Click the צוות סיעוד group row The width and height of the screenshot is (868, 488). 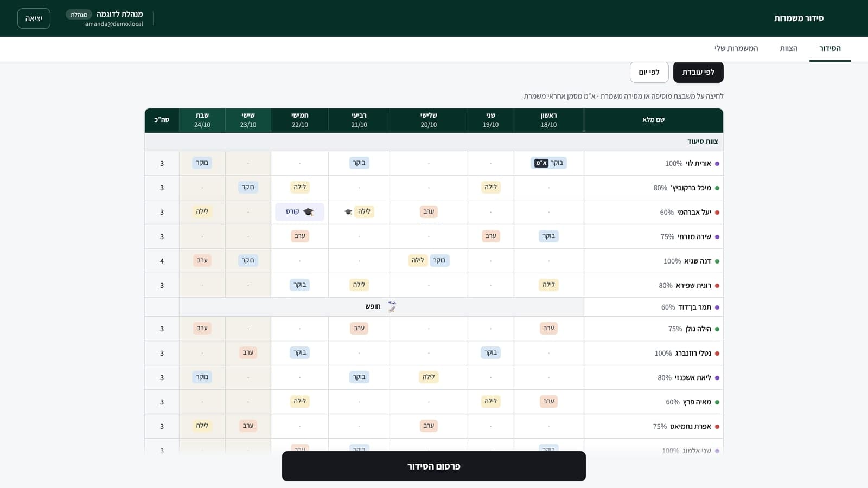pyautogui.click(x=434, y=142)
